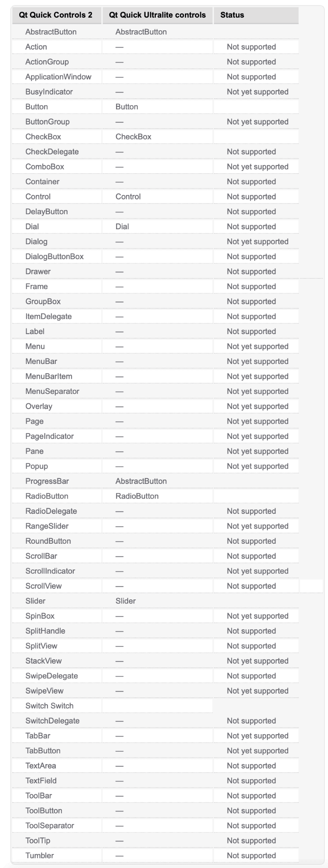Viewport: 328px width, 868px height.
Task: Open the CheckBox link in Ultralite column
Action: click(x=133, y=137)
